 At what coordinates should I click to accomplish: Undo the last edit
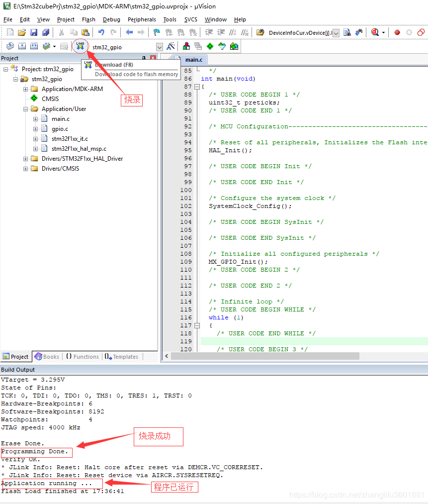coord(101,32)
